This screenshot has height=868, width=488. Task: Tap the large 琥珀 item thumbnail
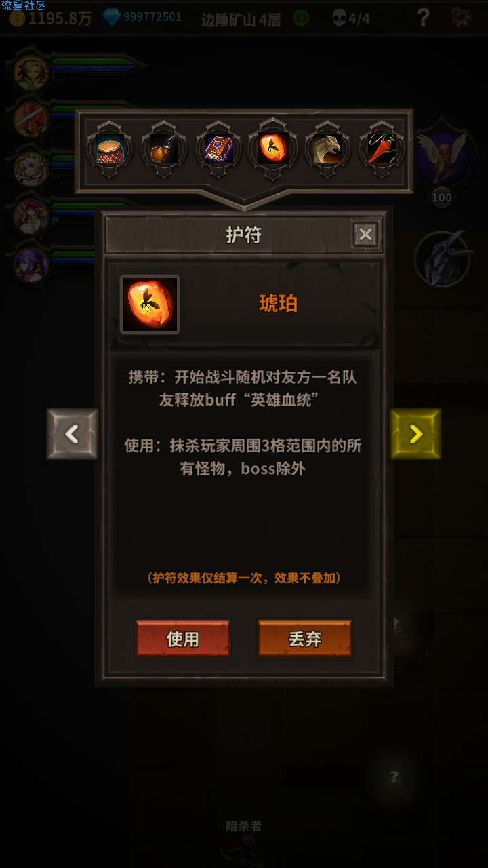point(150,304)
